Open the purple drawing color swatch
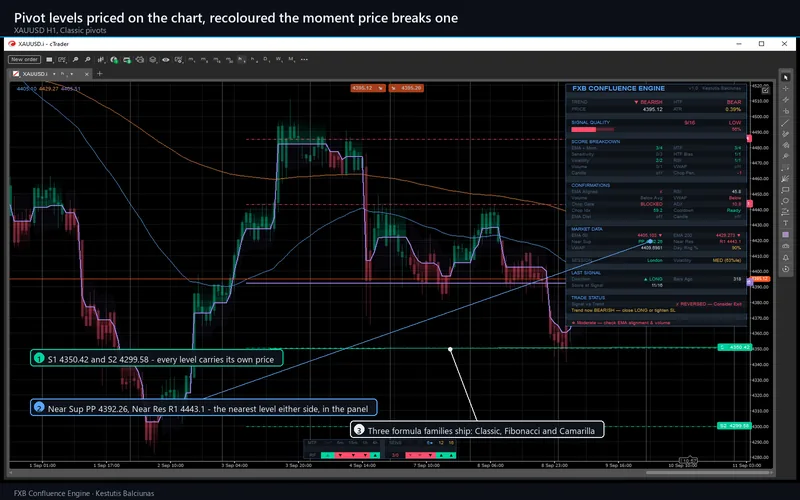Screen dimensions: 800x500 (x=785, y=235)
